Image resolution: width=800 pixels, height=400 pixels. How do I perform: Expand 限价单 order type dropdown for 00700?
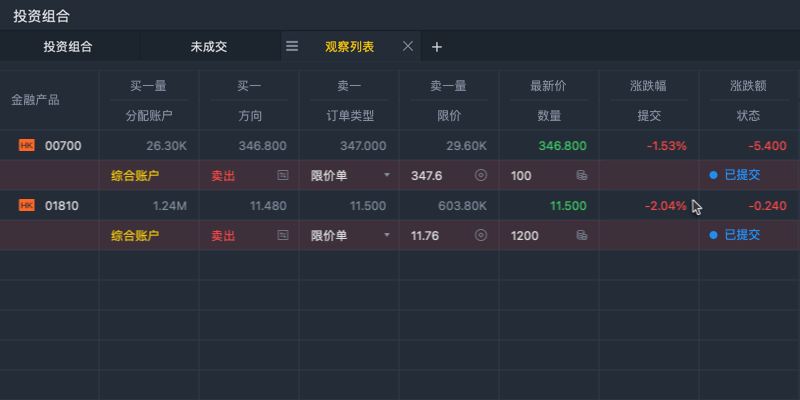point(387,176)
